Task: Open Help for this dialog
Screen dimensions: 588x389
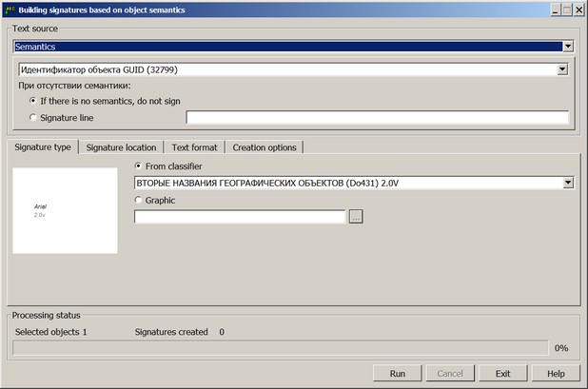Action: tap(556, 374)
